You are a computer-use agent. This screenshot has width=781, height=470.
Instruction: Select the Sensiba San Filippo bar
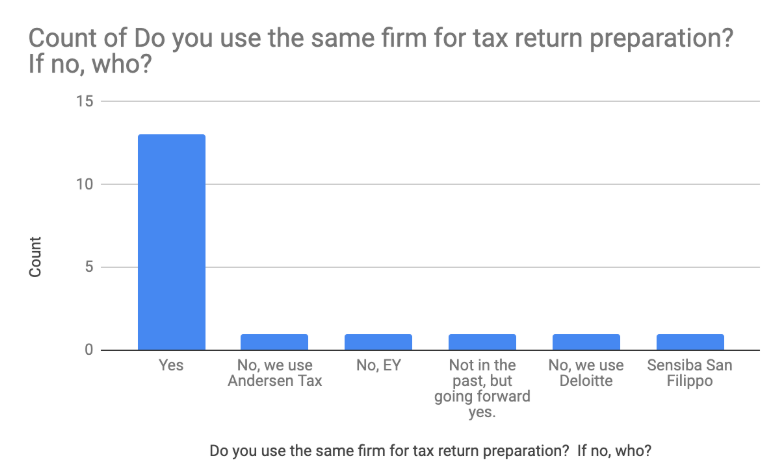tap(690, 342)
